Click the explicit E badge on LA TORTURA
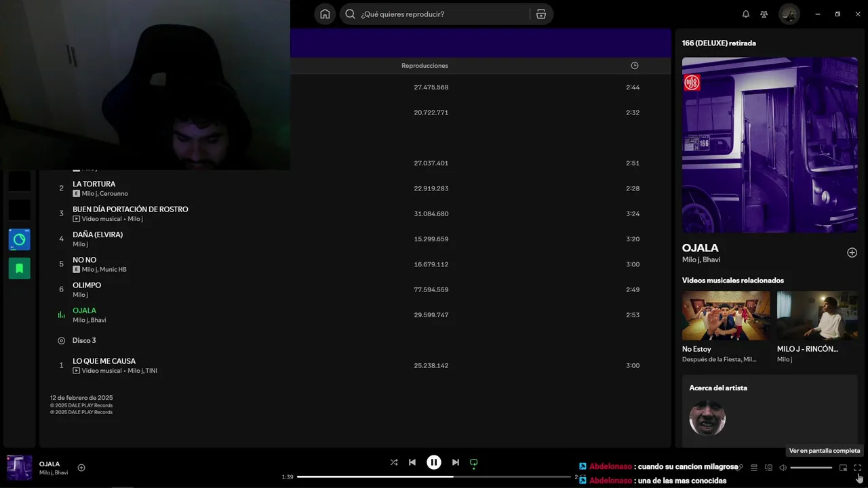Image resolution: width=868 pixels, height=488 pixels. (x=76, y=194)
